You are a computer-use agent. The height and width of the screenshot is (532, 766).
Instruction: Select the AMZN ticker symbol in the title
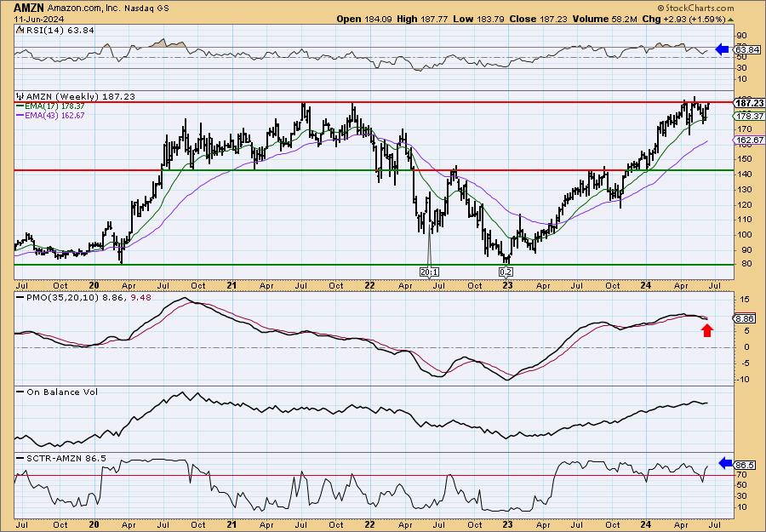pos(29,8)
